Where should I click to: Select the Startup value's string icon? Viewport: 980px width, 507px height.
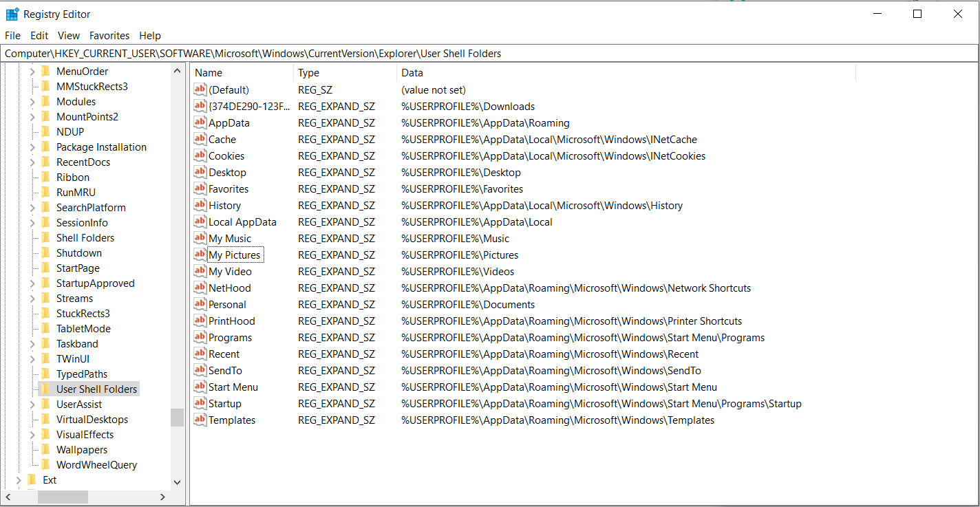pyautogui.click(x=200, y=403)
